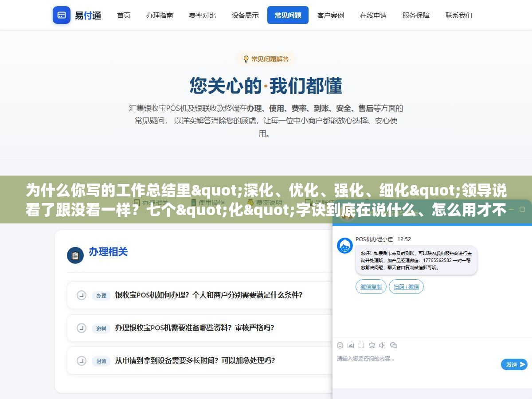Screen dimensions: 532x399
Task: Click the 易付通 logo icon
Action: (x=62, y=15)
